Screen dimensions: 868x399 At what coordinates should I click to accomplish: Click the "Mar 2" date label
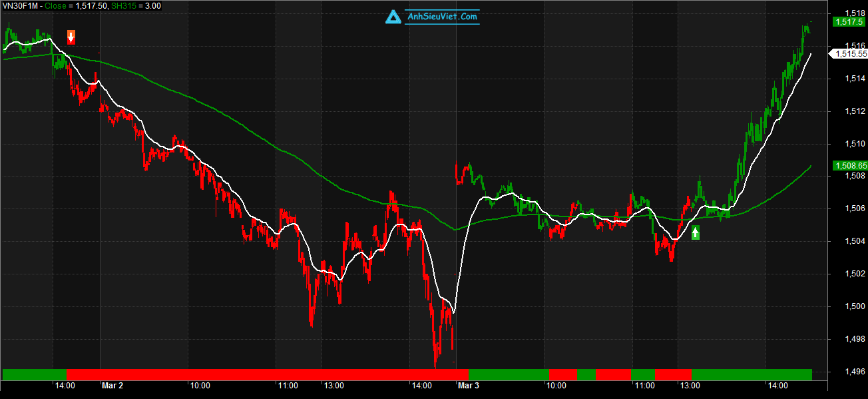point(112,386)
